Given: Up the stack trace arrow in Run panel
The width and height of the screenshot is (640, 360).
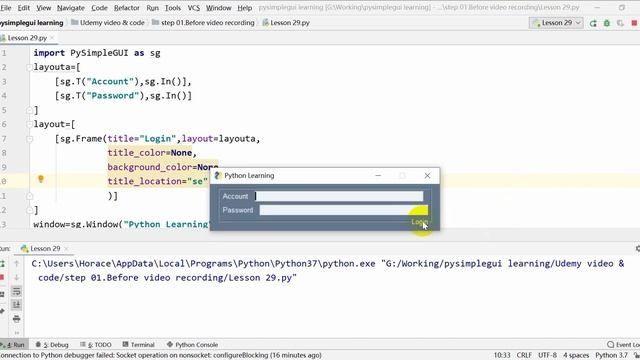Looking at the screenshot, I should coord(17,264).
